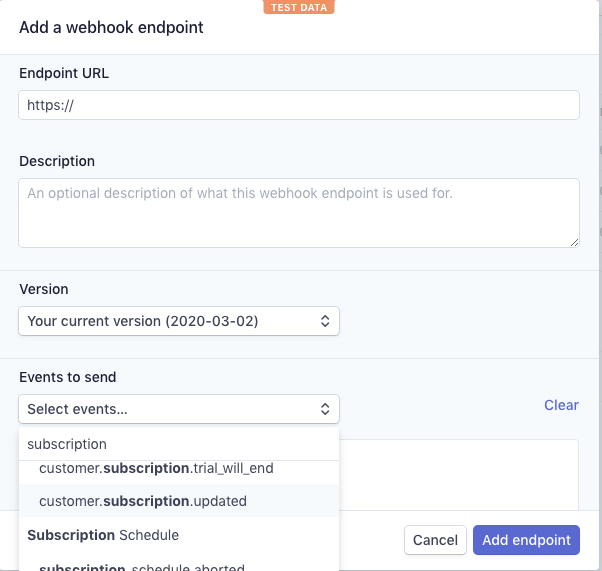602x571 pixels.
Task: Click the orange TEST DATA badge
Action: [x=299, y=7]
